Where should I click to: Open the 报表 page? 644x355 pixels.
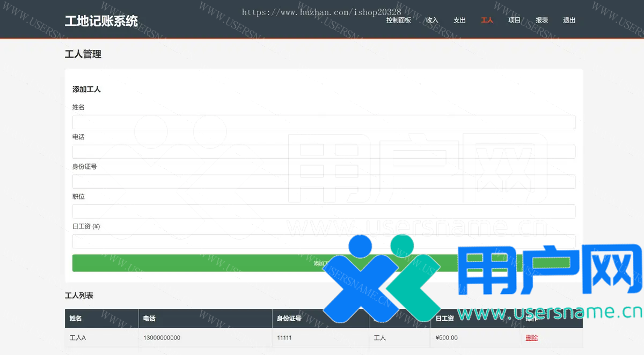[x=541, y=20]
